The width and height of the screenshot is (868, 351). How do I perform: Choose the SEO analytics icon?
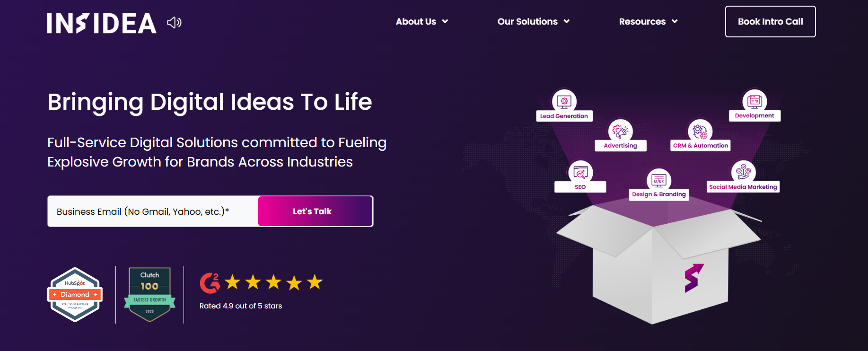(580, 172)
